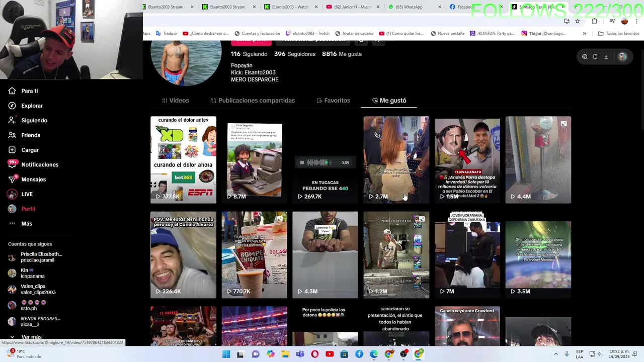Click 116 Siguiendo count

pos(249,54)
